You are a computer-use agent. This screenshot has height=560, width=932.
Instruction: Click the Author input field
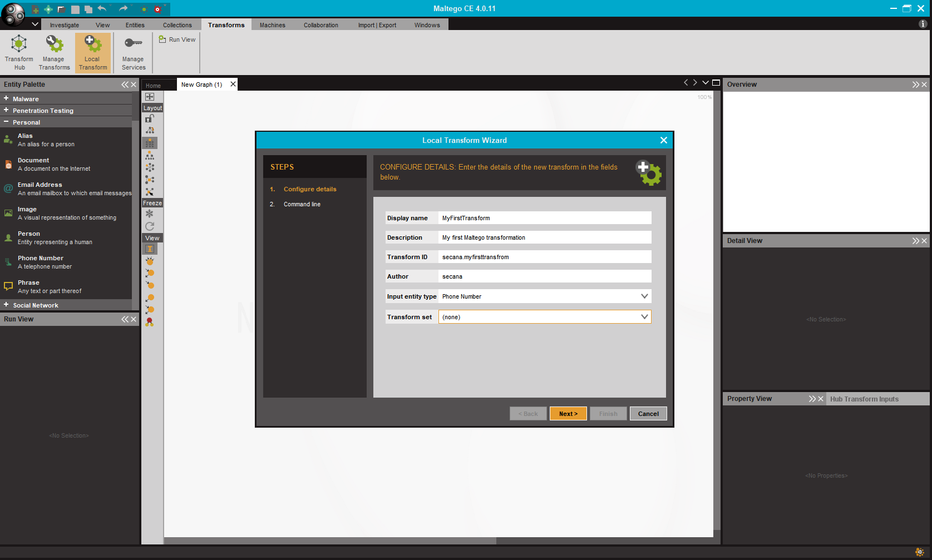545,276
